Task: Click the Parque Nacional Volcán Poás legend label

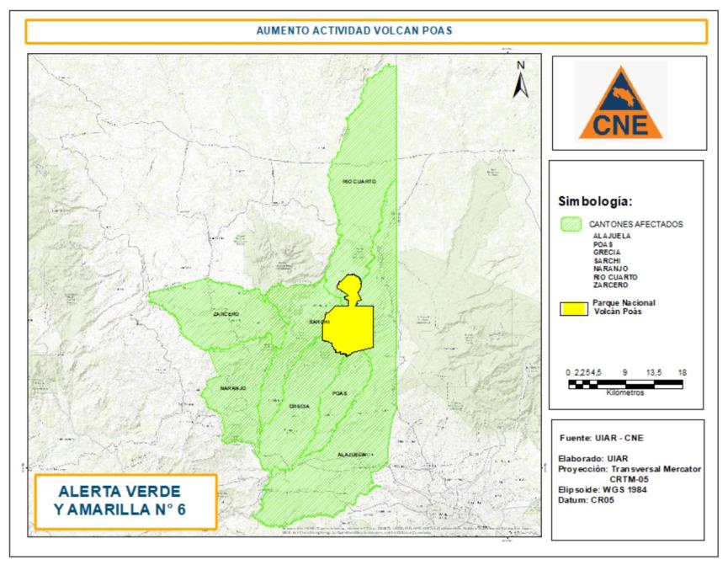Action: [x=624, y=306]
